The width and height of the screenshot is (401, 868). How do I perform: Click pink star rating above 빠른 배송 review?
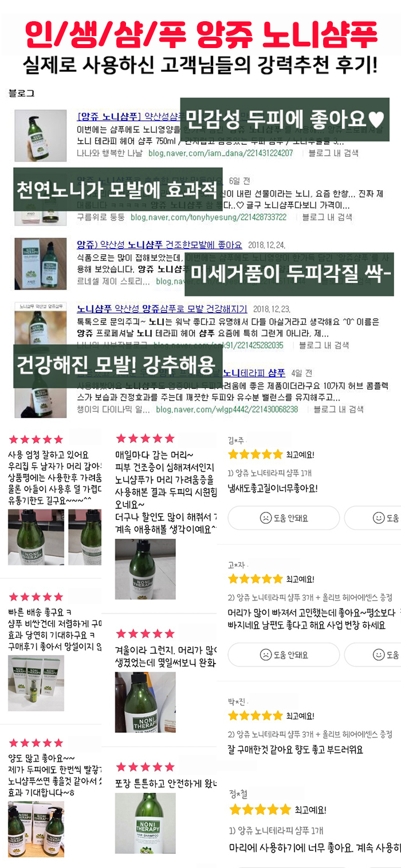pyautogui.click(x=36, y=597)
